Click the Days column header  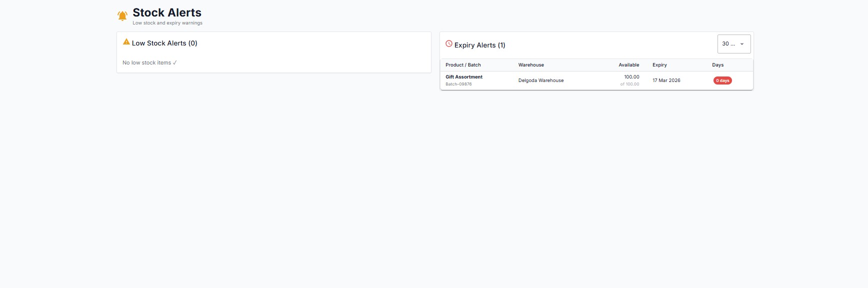(x=717, y=65)
